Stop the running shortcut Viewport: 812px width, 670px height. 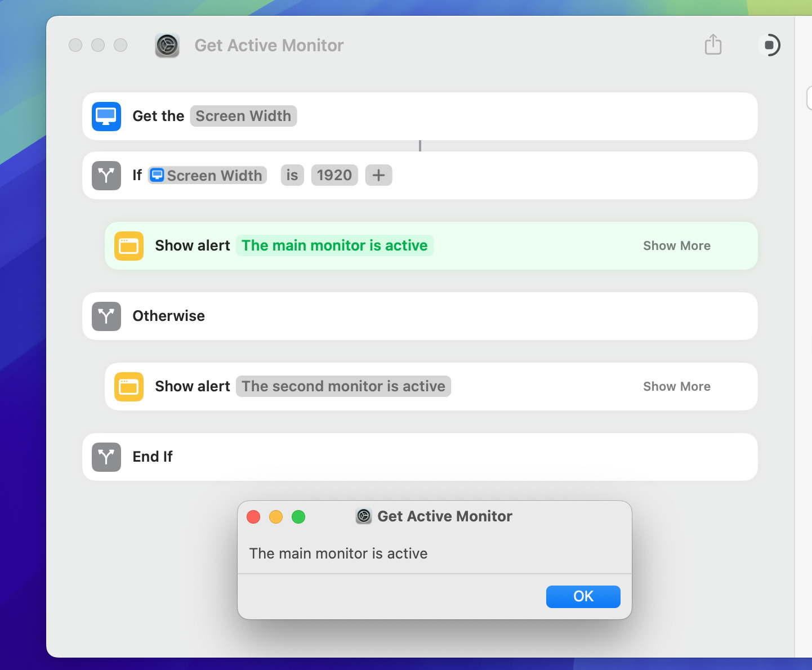coord(769,45)
